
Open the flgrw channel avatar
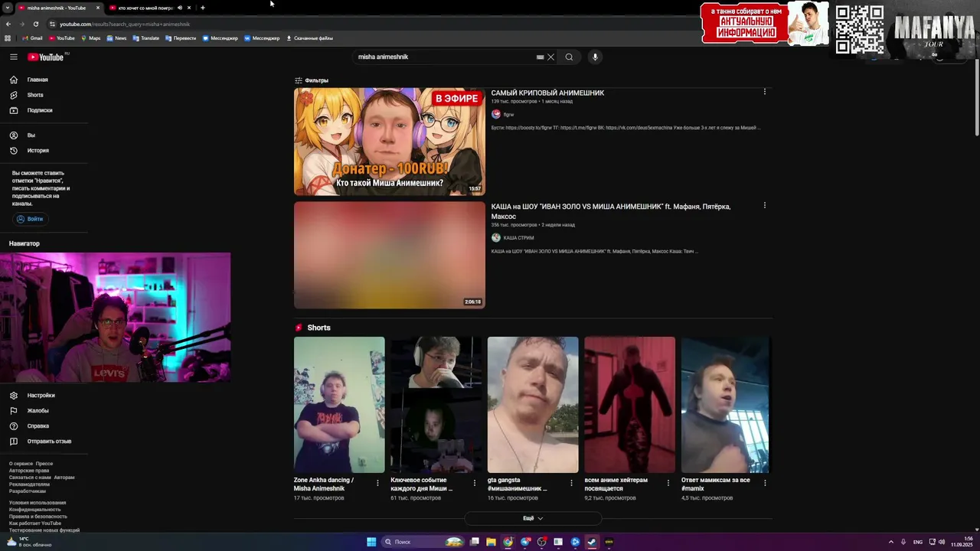pos(496,114)
